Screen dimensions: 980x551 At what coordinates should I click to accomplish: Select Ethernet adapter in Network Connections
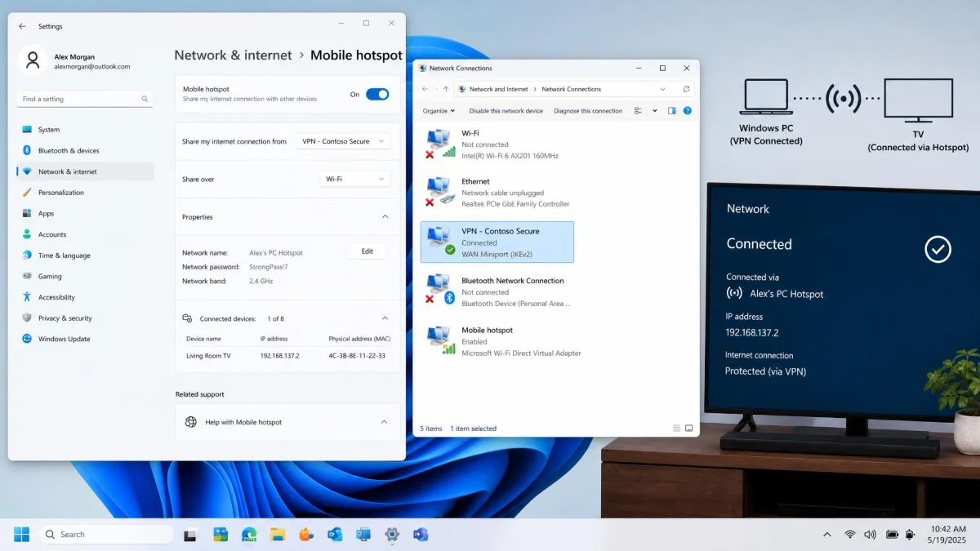point(497,193)
